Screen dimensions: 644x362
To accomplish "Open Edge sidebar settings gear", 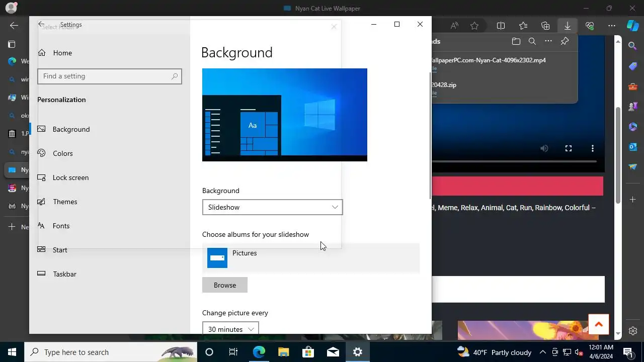I will click(x=633, y=331).
